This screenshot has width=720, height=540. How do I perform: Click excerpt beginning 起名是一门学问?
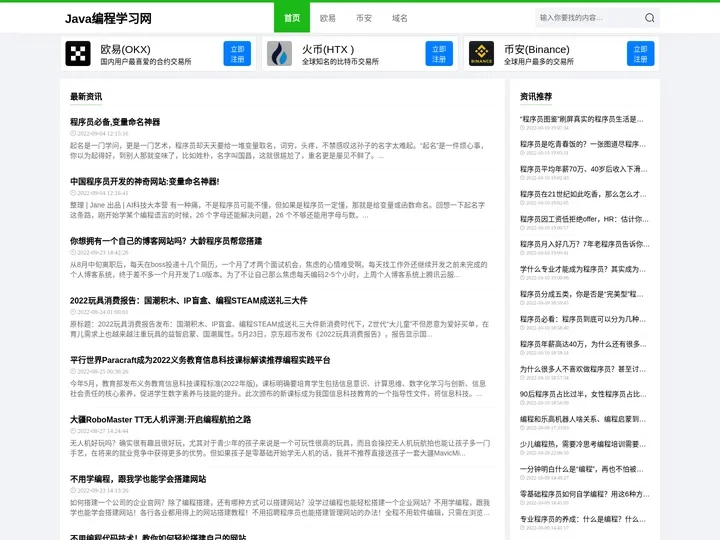coord(277,151)
